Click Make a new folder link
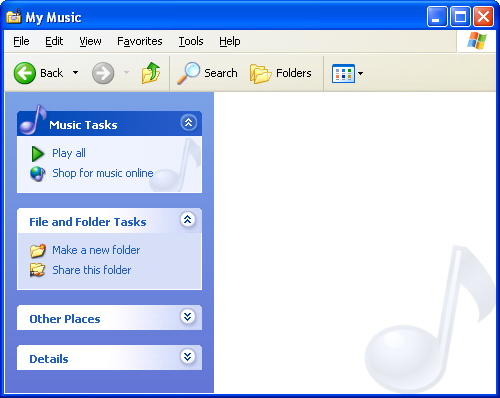 (x=96, y=250)
